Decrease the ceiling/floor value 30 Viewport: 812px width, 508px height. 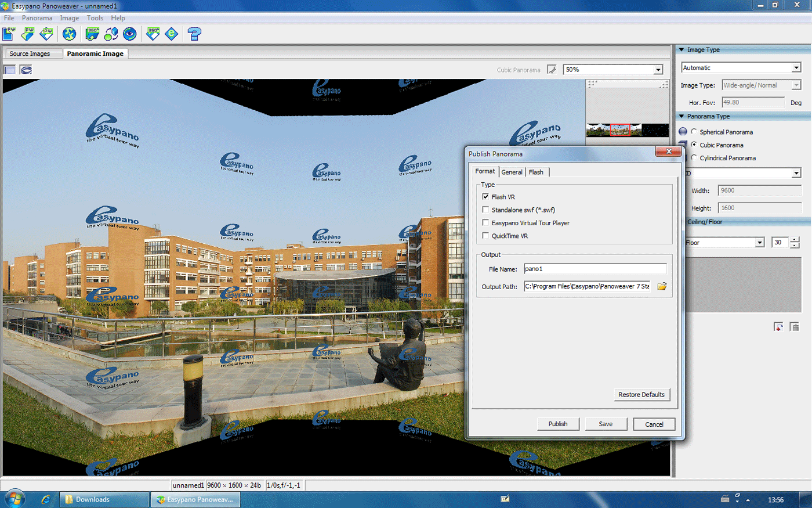point(795,246)
